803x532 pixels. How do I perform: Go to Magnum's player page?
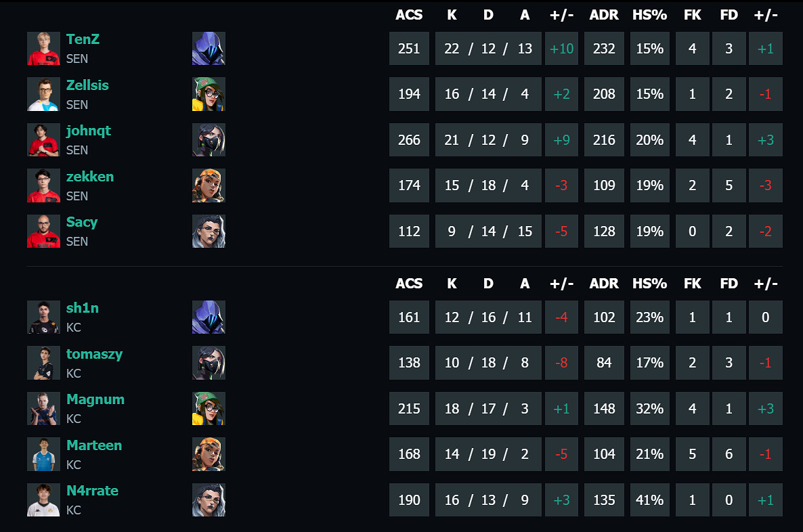pos(95,399)
